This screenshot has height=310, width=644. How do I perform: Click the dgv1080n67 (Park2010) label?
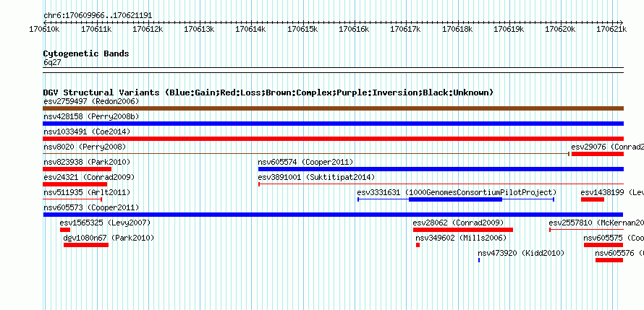pos(109,238)
